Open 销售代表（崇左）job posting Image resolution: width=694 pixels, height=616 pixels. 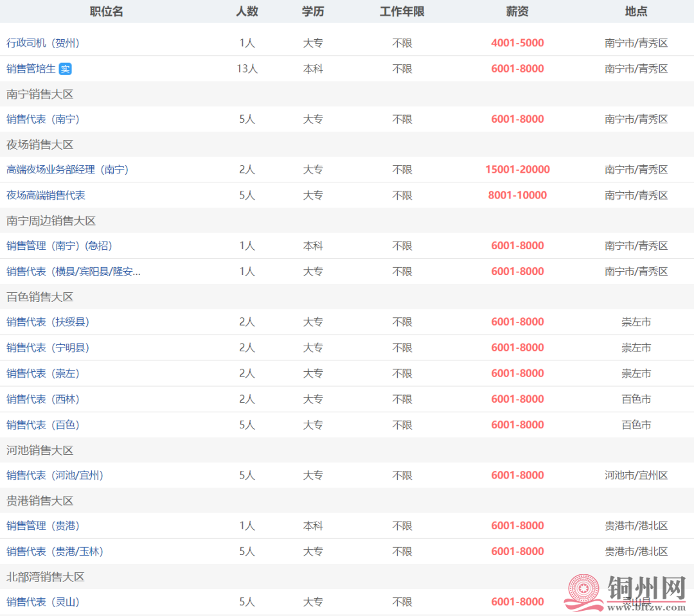[43, 373]
